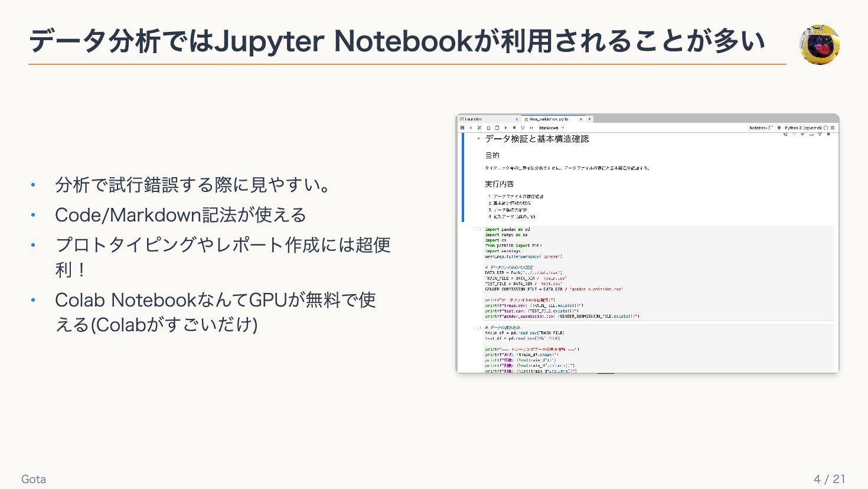The width and height of the screenshot is (868, 489).
Task: Paste cell from the clipboard icon
Action: tap(497, 128)
